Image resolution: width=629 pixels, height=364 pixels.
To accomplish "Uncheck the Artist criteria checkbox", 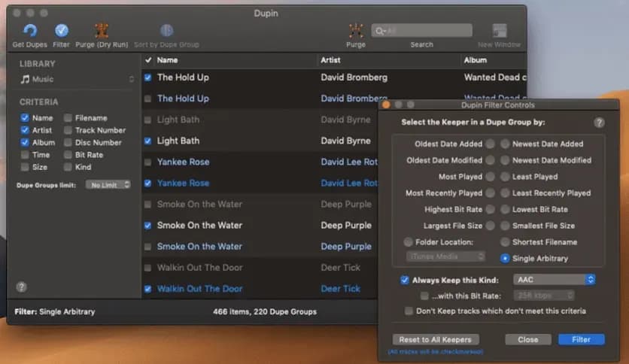I will [25, 130].
